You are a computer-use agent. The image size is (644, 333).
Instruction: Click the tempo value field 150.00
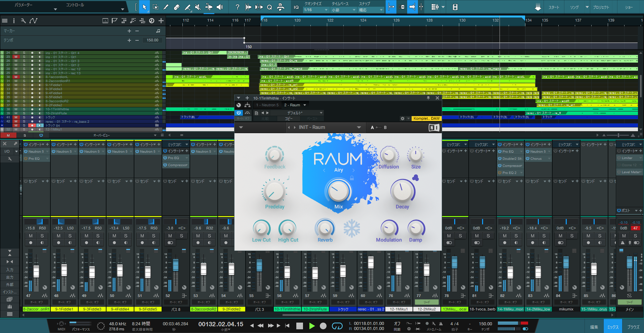[x=153, y=40]
